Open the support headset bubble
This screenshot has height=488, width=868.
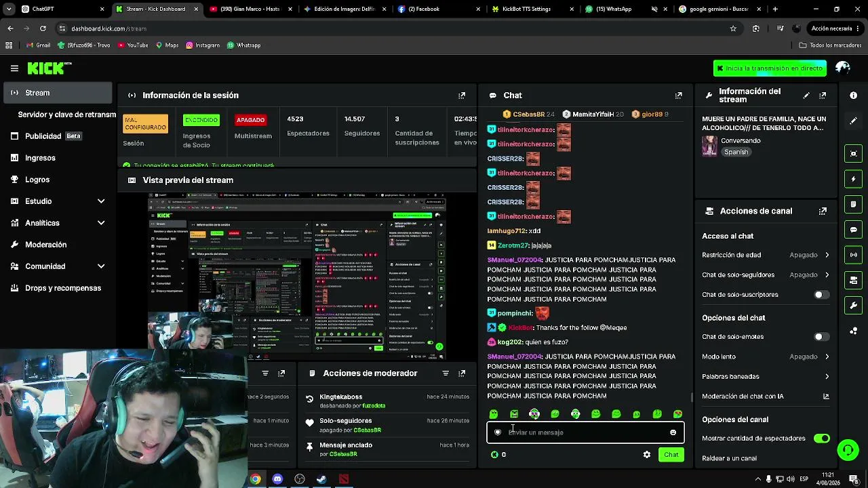coord(848,449)
